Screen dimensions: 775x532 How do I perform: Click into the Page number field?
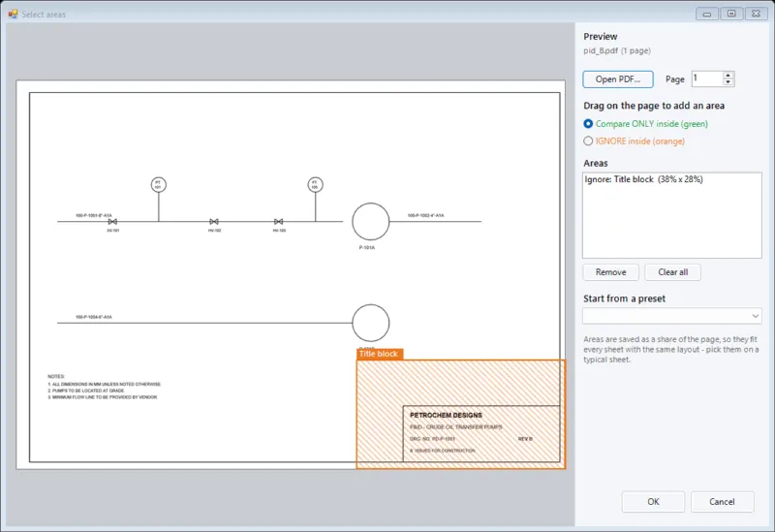coord(707,78)
